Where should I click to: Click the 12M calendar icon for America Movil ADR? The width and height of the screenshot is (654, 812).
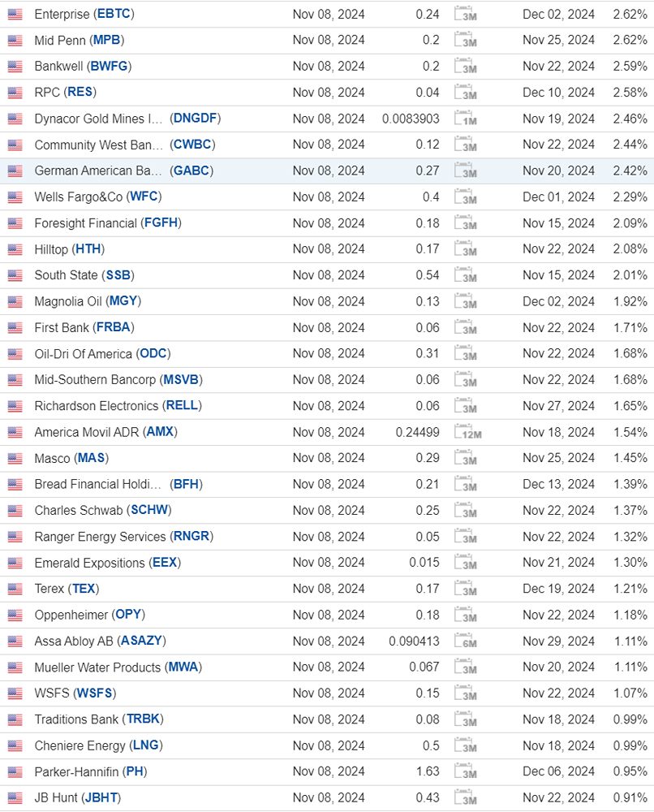click(x=468, y=433)
